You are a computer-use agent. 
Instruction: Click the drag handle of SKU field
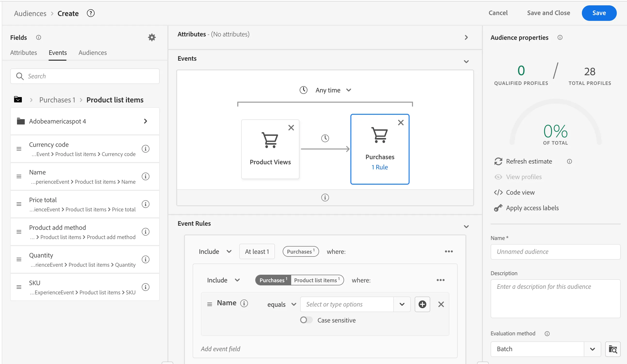[x=19, y=287]
